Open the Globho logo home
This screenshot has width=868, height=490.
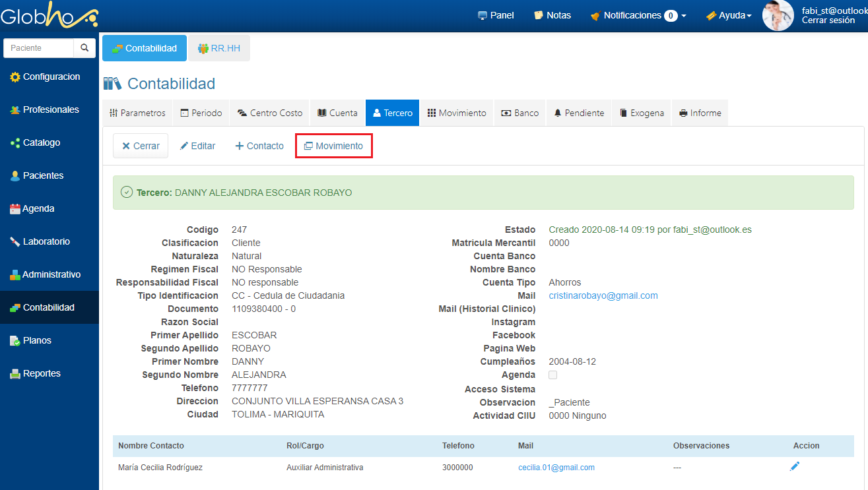[49, 16]
